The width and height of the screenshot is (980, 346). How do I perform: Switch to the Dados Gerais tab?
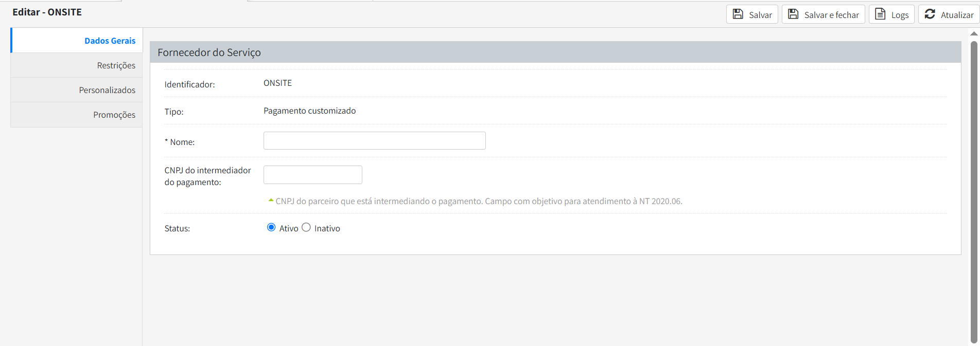[110, 41]
